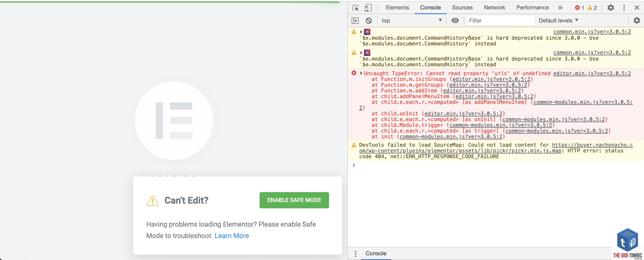Select the bottom drawer Console tab
This screenshot has width=644, height=260.
click(x=376, y=253)
